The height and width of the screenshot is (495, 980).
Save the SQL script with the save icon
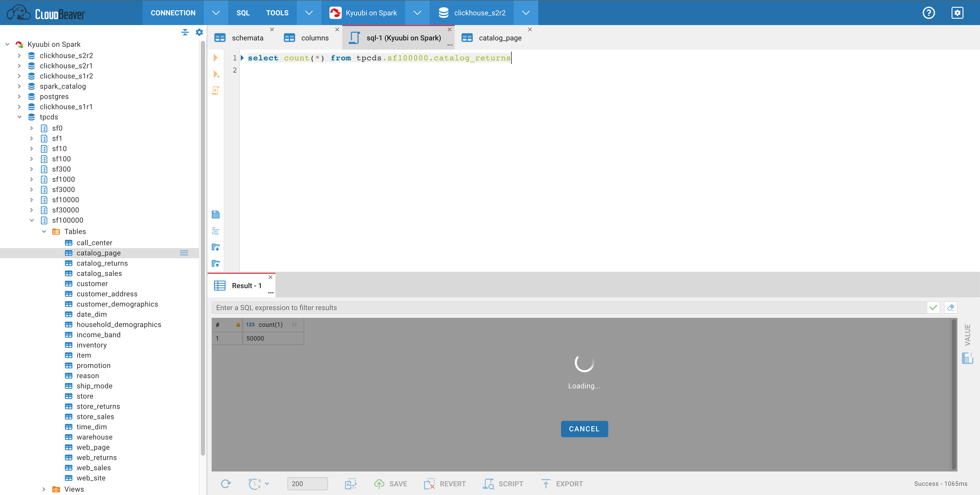pyautogui.click(x=216, y=214)
